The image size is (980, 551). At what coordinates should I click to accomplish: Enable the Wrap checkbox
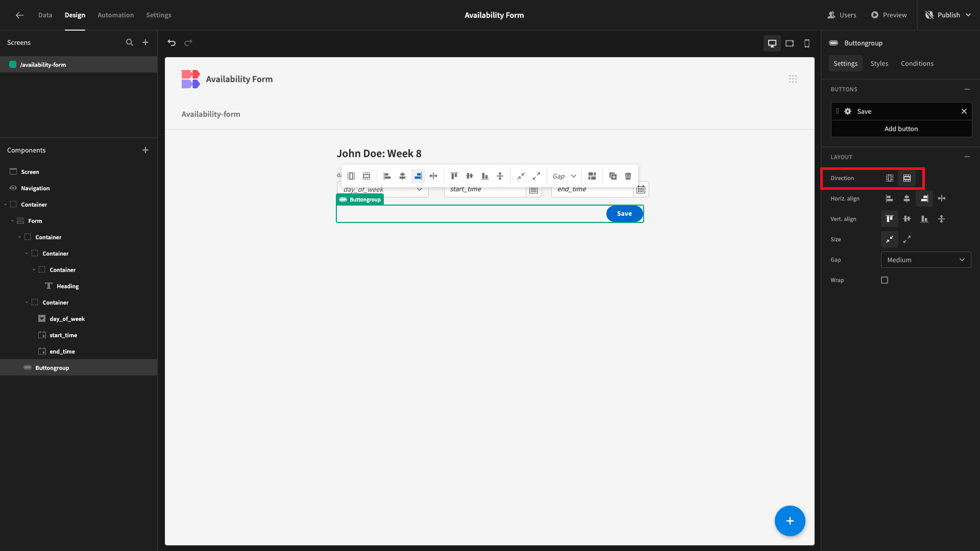885,280
